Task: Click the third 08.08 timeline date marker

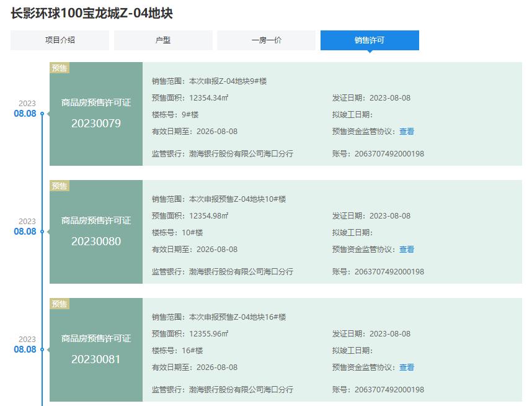Action: tap(25, 350)
